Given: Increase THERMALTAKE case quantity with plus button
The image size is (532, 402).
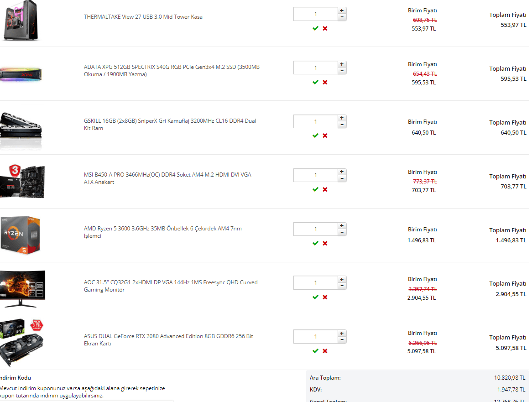Looking at the screenshot, I should (342, 10).
